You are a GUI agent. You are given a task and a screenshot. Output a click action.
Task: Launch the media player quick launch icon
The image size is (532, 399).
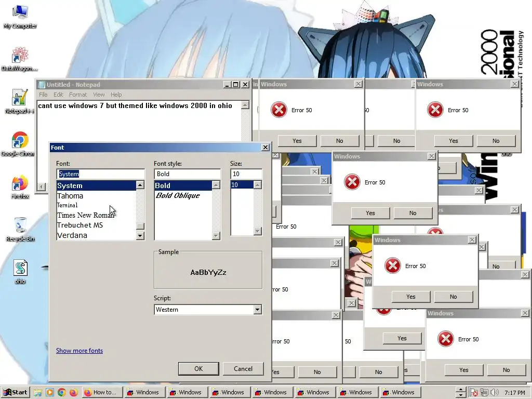tap(49, 393)
